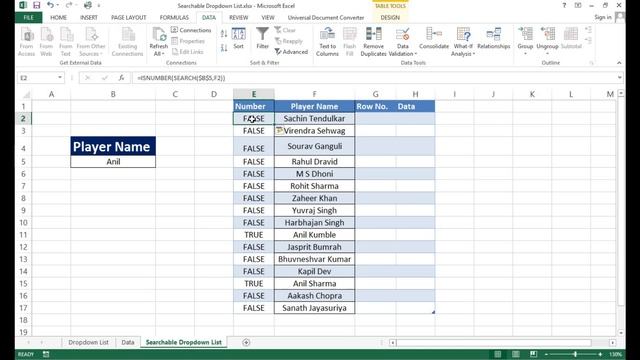Collapse the ribbon
640x360 pixels.
619,63
